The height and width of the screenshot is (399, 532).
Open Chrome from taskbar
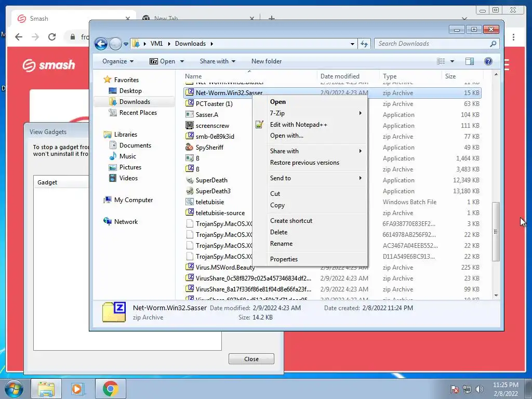(110, 389)
